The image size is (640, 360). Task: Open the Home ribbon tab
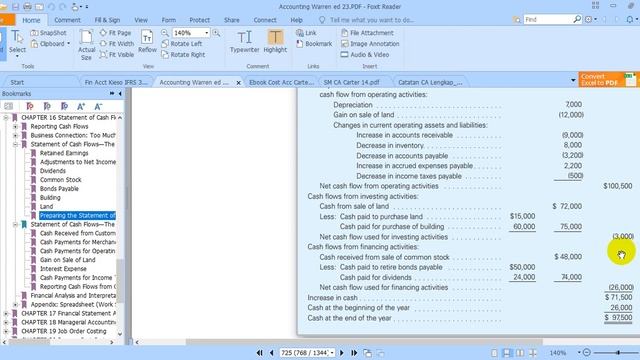[x=31, y=20]
